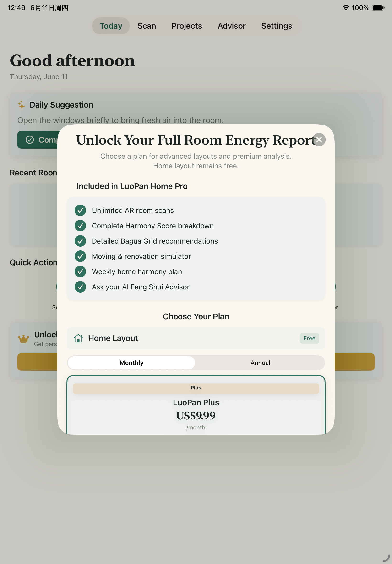
Task: Click the Plus label banner on the plan card
Action: point(196,388)
